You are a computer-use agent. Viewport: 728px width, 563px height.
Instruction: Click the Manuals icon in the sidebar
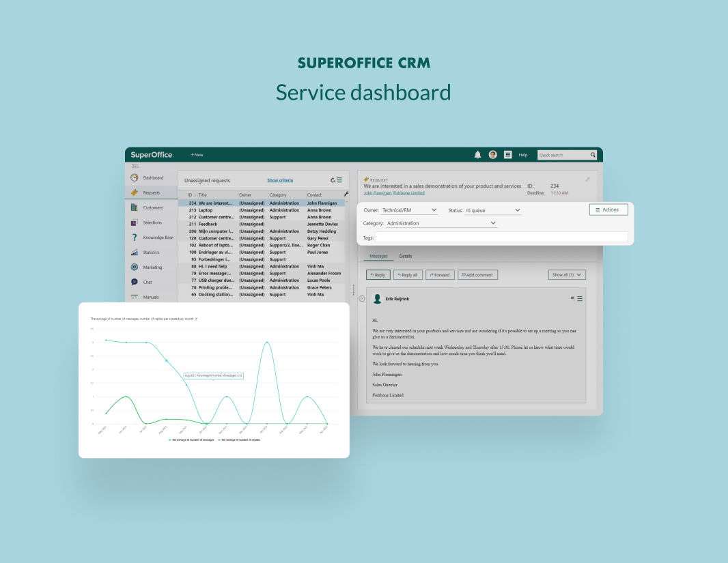point(134,297)
